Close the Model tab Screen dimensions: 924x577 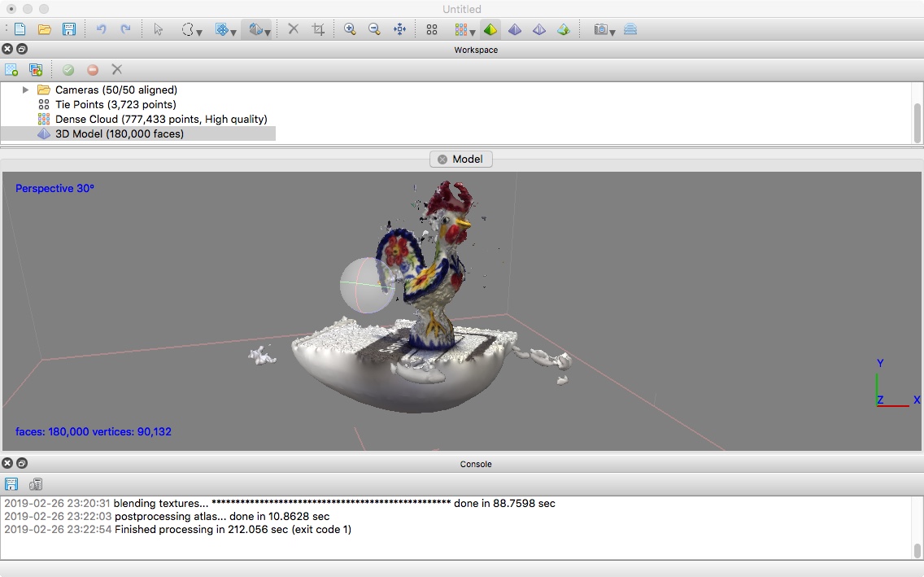pyautogui.click(x=442, y=160)
